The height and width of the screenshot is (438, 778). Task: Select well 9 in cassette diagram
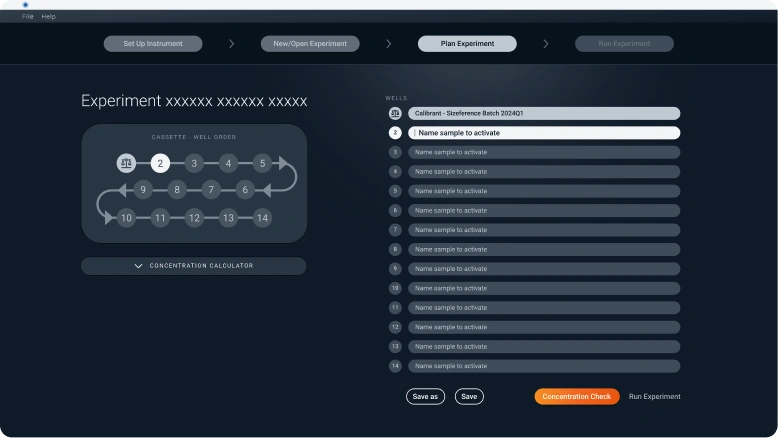point(143,190)
